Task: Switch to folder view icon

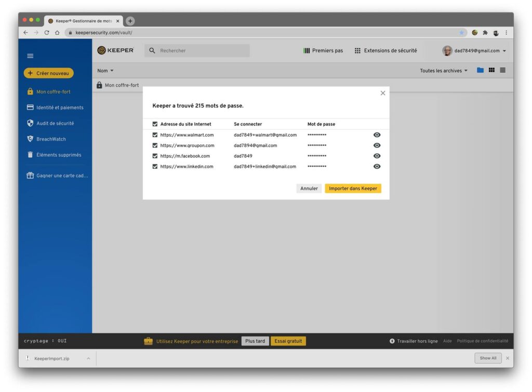Action: [x=480, y=71]
